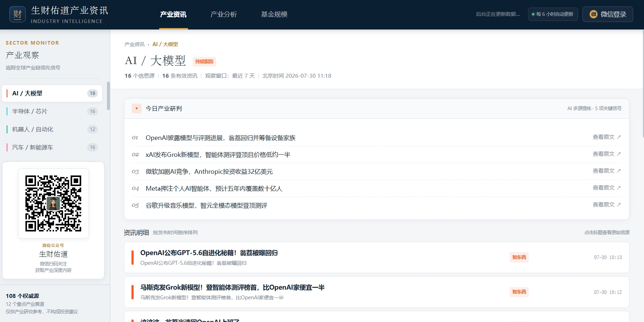This screenshot has width=644, height=322.
Task: Select 机器人 / 自动化 sector in sidebar
Action: click(x=52, y=129)
